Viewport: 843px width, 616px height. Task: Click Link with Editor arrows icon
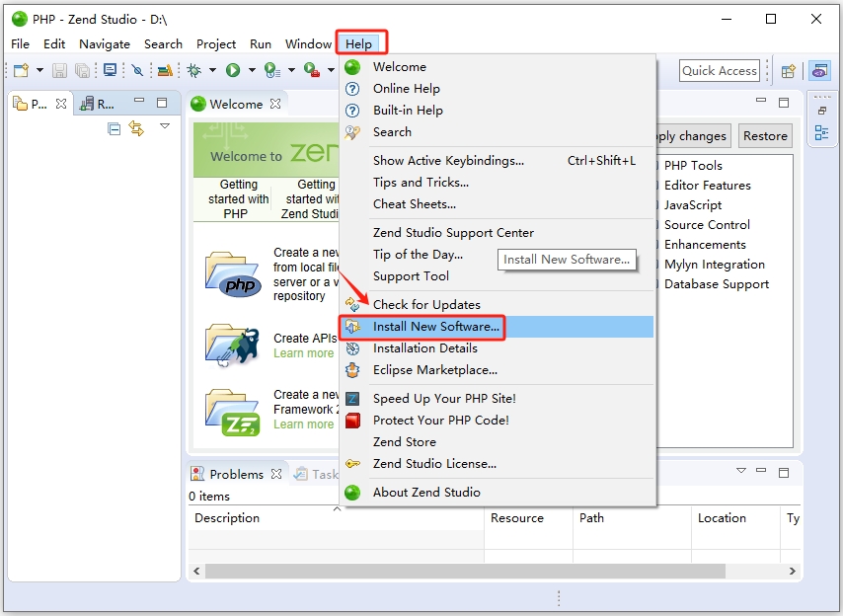point(136,128)
